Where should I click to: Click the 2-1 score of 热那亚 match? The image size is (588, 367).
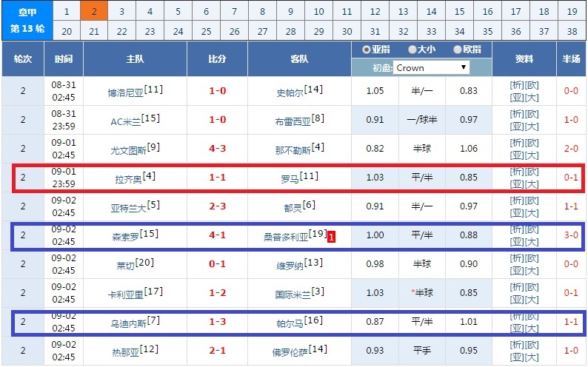click(218, 350)
